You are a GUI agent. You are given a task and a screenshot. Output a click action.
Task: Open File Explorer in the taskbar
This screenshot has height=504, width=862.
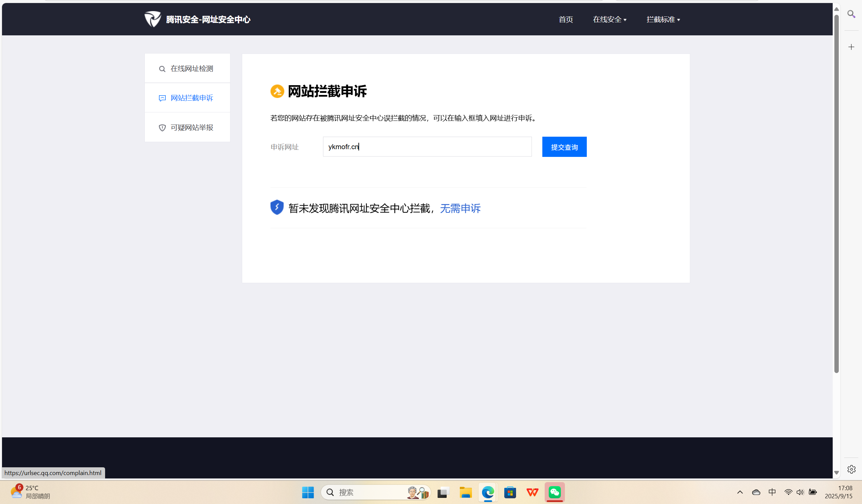(x=465, y=492)
